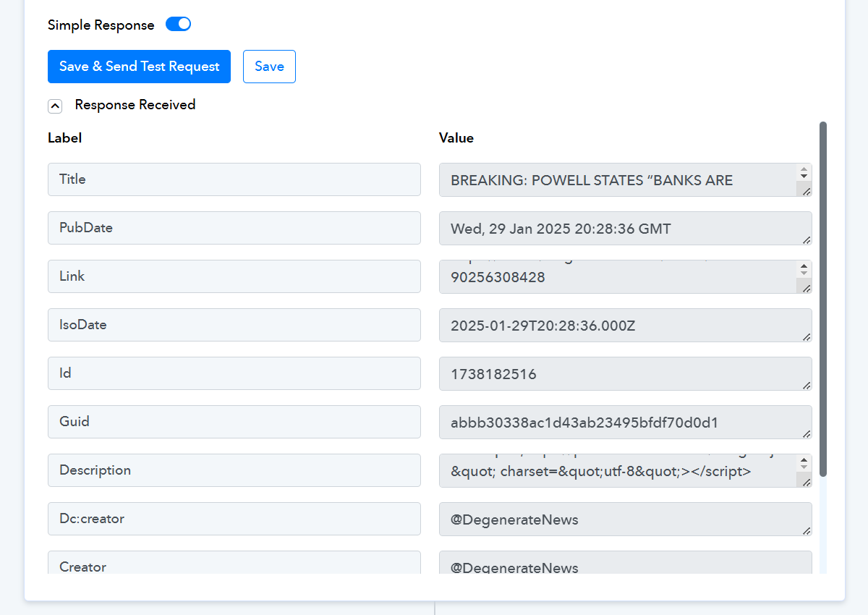Viewport: 868px width, 615px height.
Task: Click the IsoDate value resize handle
Action: [806, 336]
